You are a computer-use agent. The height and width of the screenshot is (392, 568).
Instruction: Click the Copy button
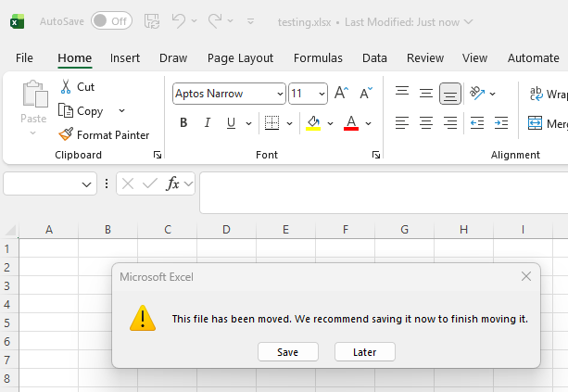click(81, 111)
